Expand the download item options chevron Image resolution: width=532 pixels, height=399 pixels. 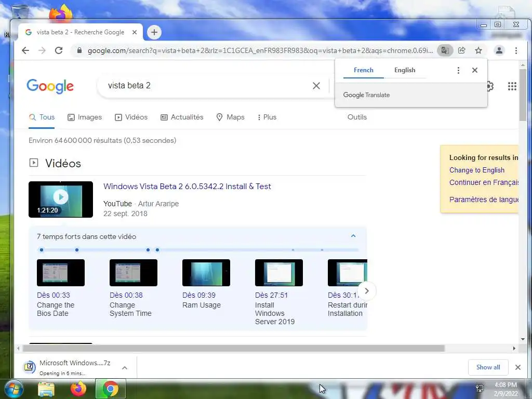(125, 368)
